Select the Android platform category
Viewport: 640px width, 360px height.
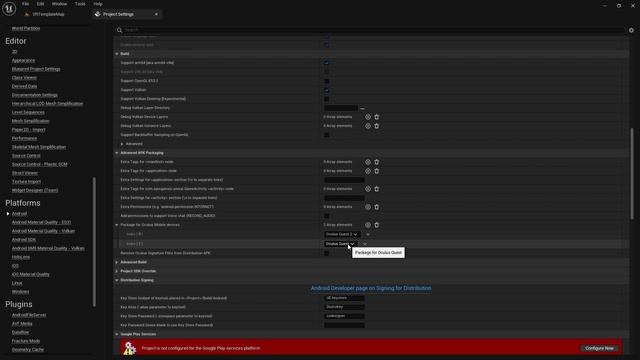[x=19, y=213]
